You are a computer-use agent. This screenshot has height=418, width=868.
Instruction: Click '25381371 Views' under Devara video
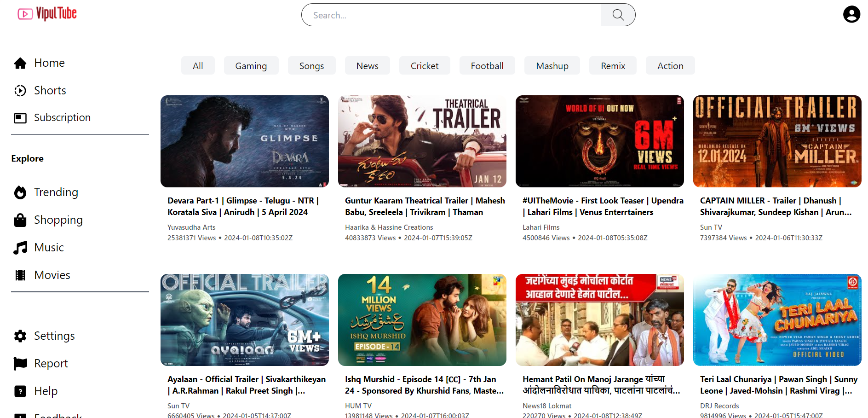tap(191, 238)
